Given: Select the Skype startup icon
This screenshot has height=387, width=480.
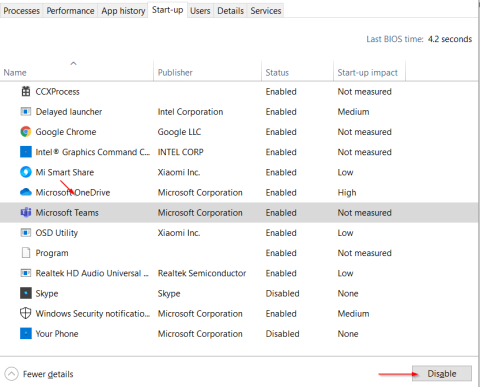Looking at the screenshot, I should click(x=26, y=293).
